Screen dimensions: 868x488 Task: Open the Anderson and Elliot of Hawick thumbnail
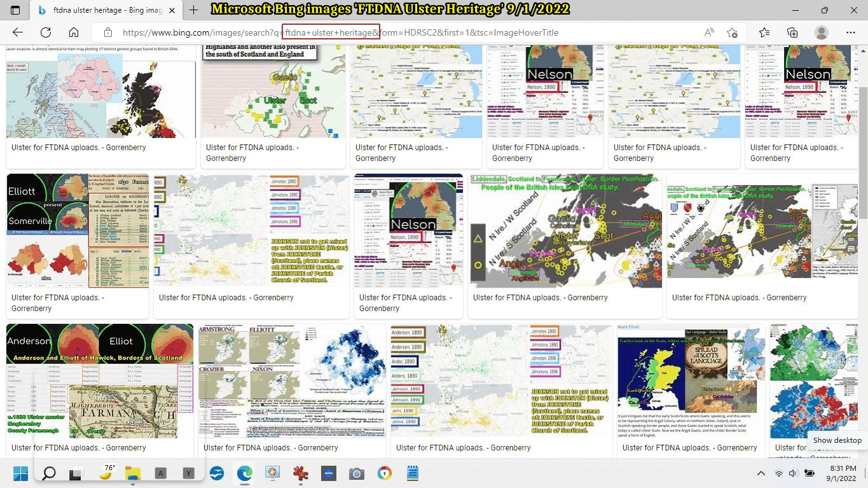pos(100,381)
